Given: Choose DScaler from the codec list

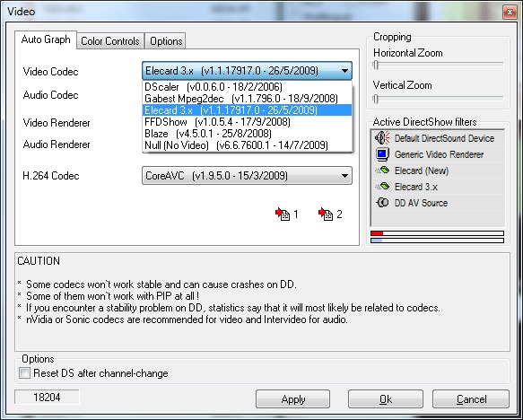Looking at the screenshot, I should coord(248,87).
